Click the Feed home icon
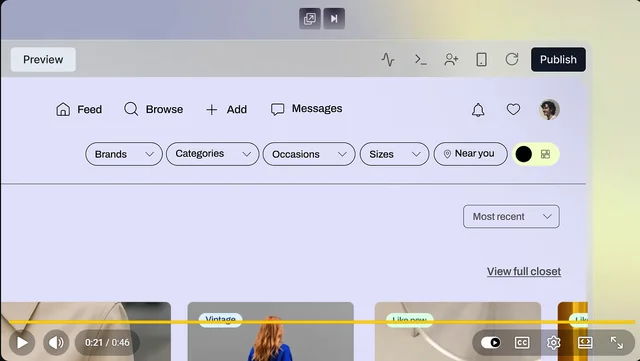Image resolution: width=640 pixels, height=361 pixels. [63, 109]
